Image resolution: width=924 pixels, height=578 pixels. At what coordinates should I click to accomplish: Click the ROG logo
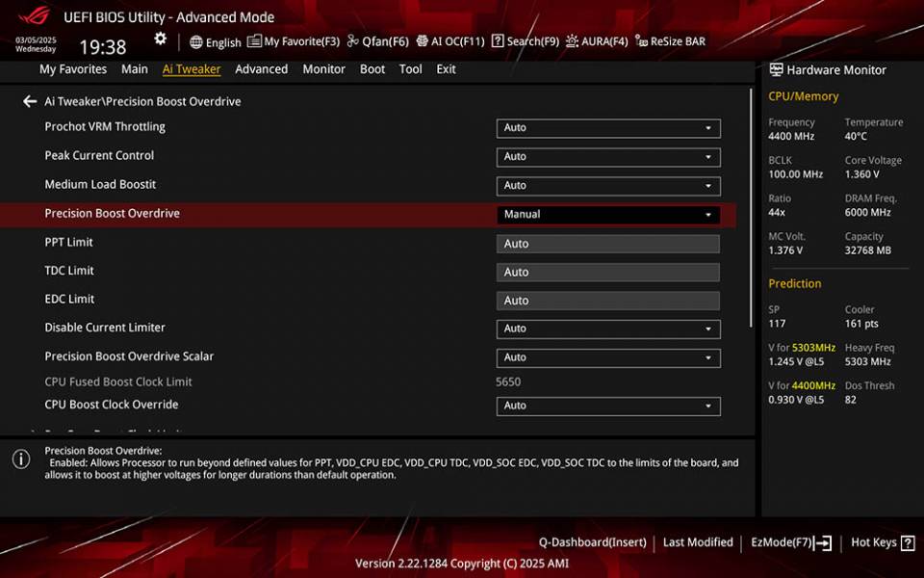[x=34, y=16]
